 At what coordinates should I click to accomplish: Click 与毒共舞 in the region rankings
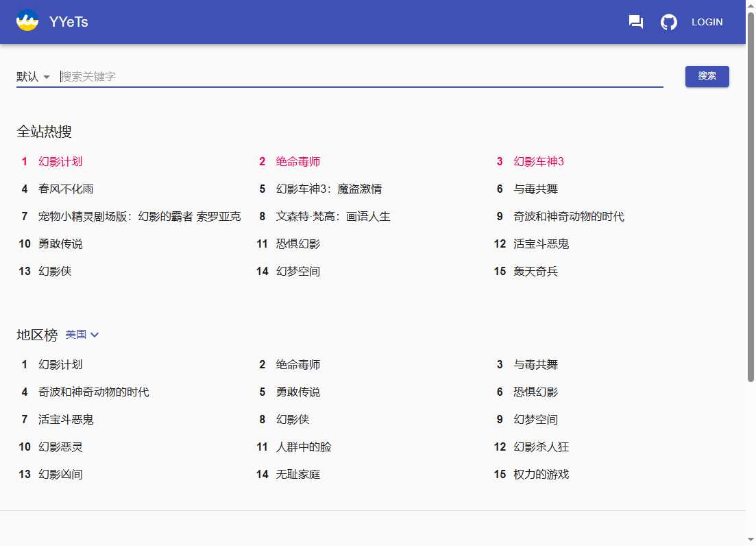(535, 364)
